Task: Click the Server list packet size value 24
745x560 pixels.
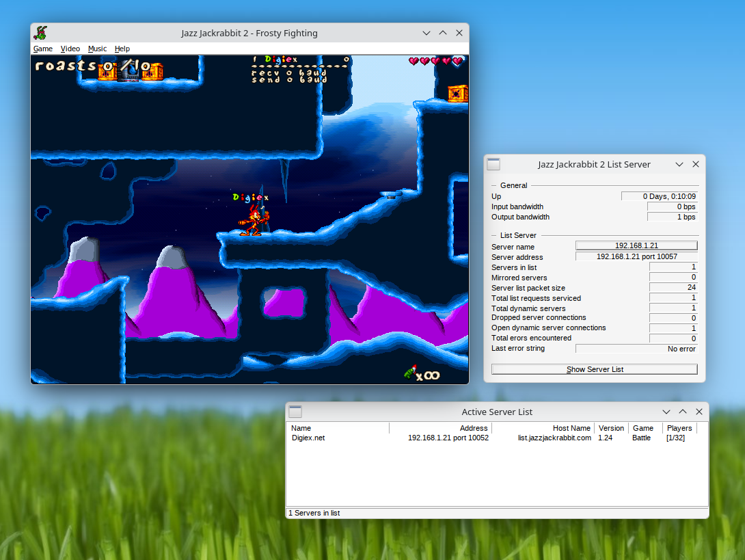Action: (673, 287)
